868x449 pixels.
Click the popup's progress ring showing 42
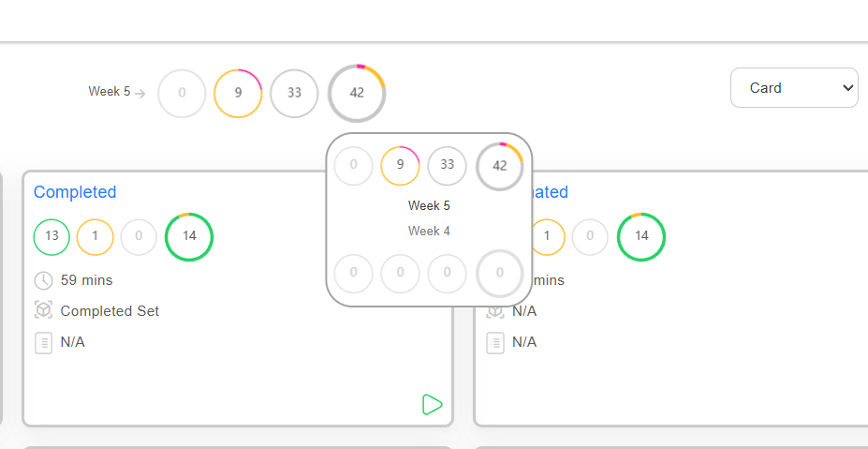click(500, 166)
